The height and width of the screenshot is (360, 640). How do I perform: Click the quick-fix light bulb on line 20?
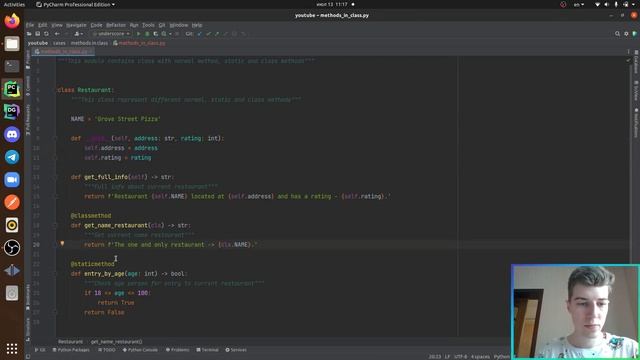pyautogui.click(x=62, y=243)
